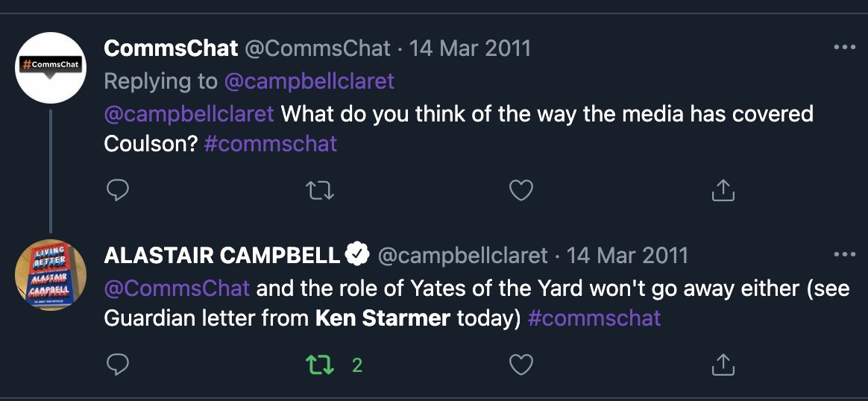The image size is (868, 401).
Task: Open CommsChat tweet's 14 Mar 2011 timestamp
Action: point(469,48)
